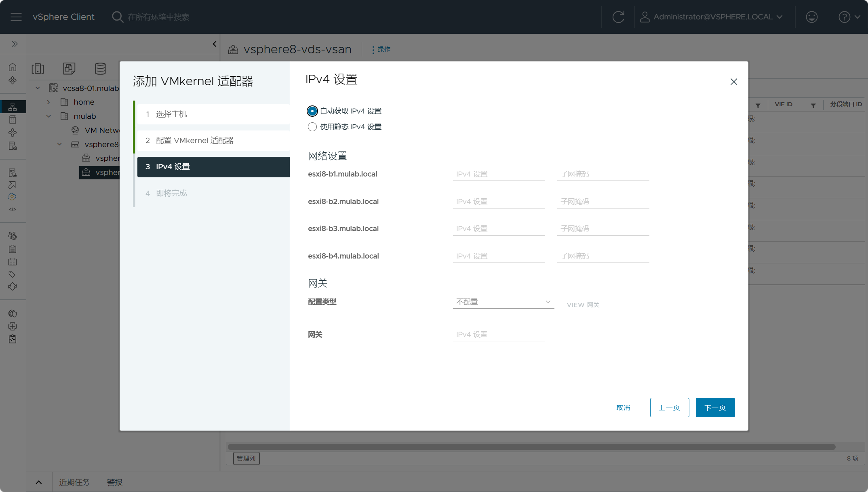Open Administration sidebar icon
The width and height of the screenshot is (868, 492).
[x=13, y=236]
